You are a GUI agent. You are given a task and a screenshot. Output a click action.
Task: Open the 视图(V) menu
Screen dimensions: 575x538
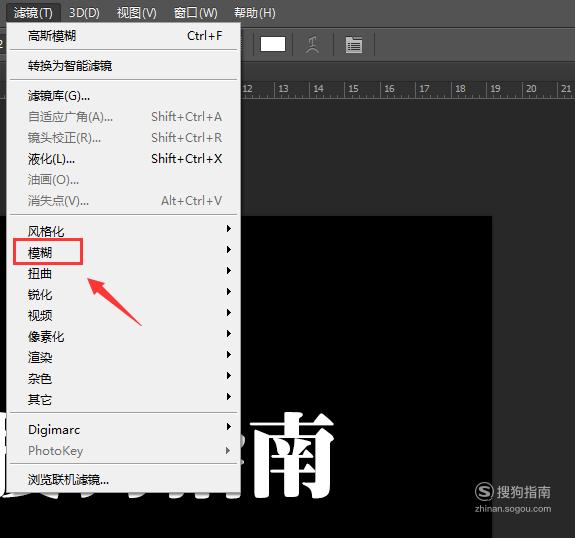[x=136, y=13]
